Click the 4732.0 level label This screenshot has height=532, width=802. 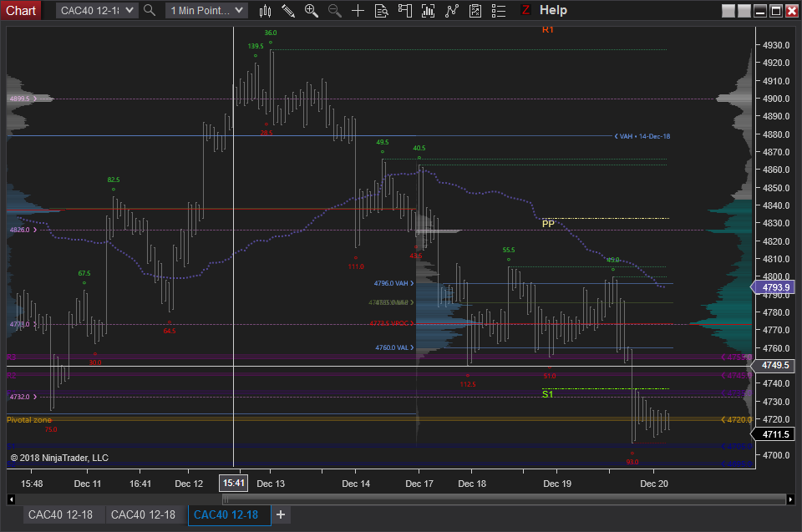pos(23,397)
